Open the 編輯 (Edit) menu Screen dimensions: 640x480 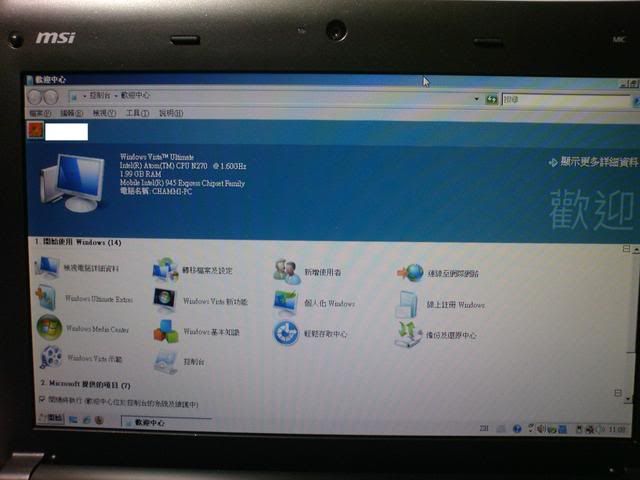point(71,113)
